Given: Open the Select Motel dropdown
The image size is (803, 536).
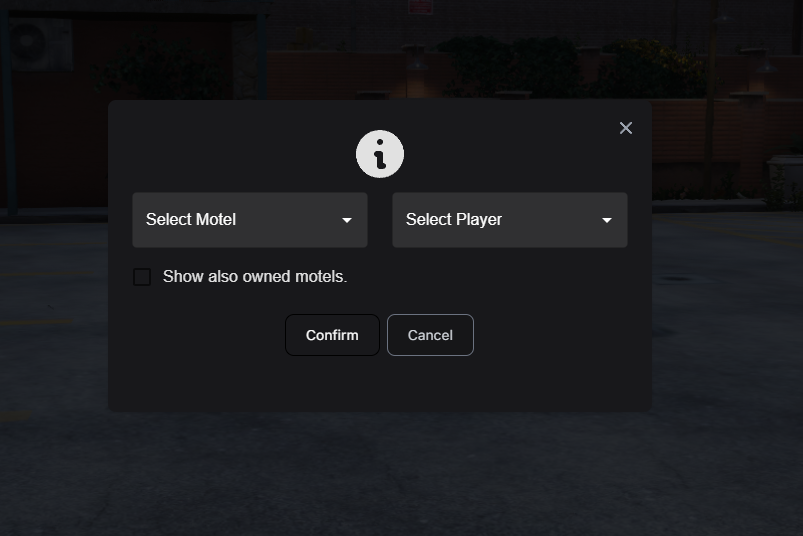Looking at the screenshot, I should tap(250, 220).
